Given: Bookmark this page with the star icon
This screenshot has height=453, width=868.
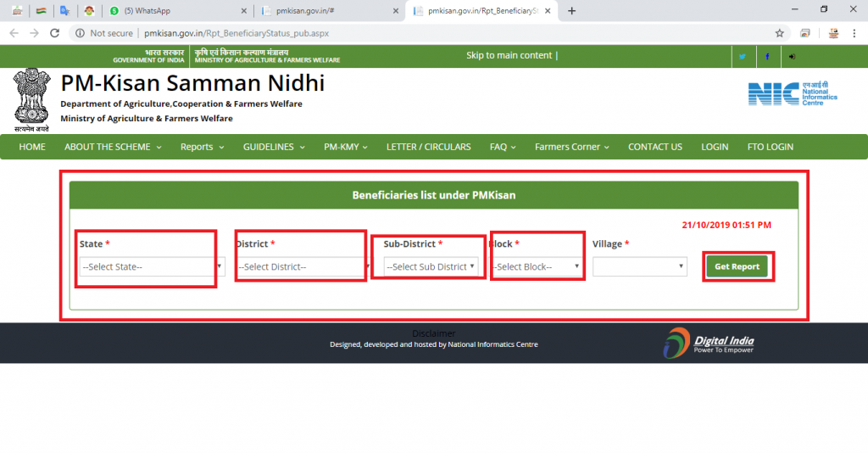Looking at the screenshot, I should pos(780,33).
